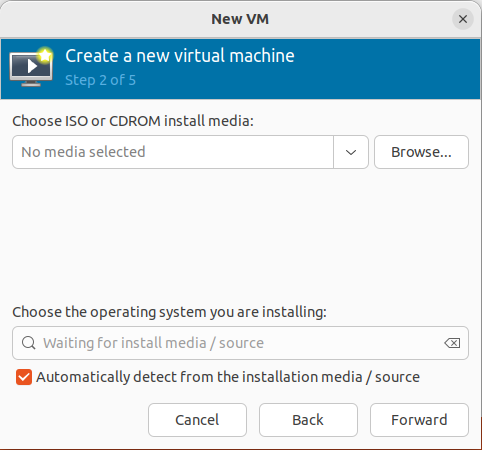Click the "Create a new virtual machine" heading

(180, 56)
